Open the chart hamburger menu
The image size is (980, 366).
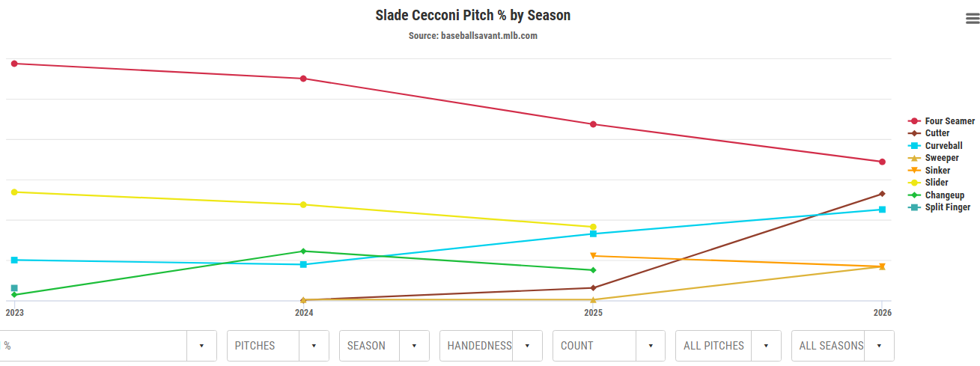pos(973,19)
